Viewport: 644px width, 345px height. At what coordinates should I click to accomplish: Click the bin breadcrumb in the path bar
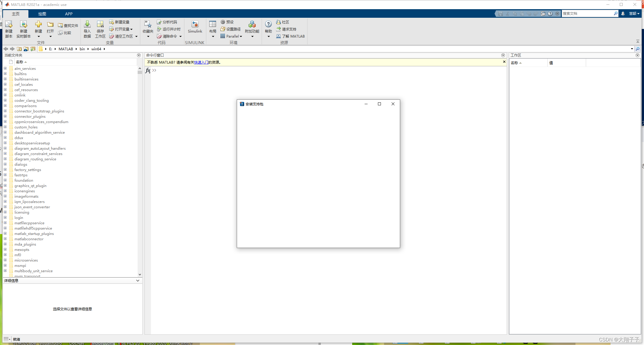(x=82, y=49)
